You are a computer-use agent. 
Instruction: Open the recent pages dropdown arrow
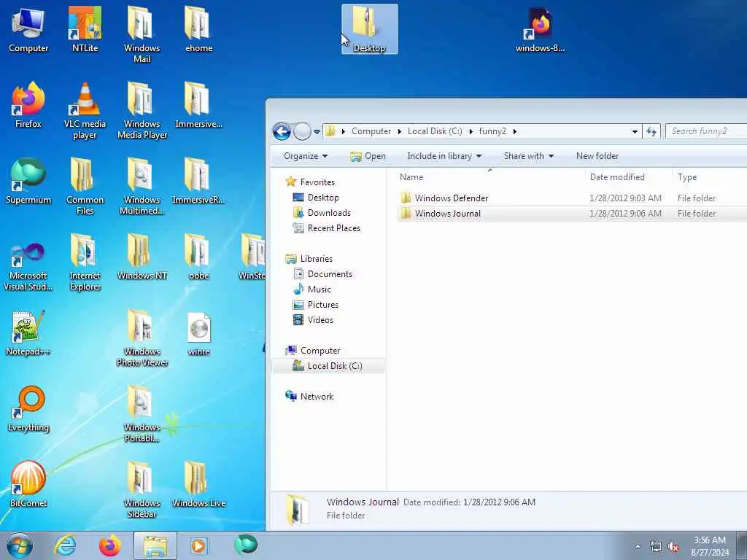tap(317, 131)
